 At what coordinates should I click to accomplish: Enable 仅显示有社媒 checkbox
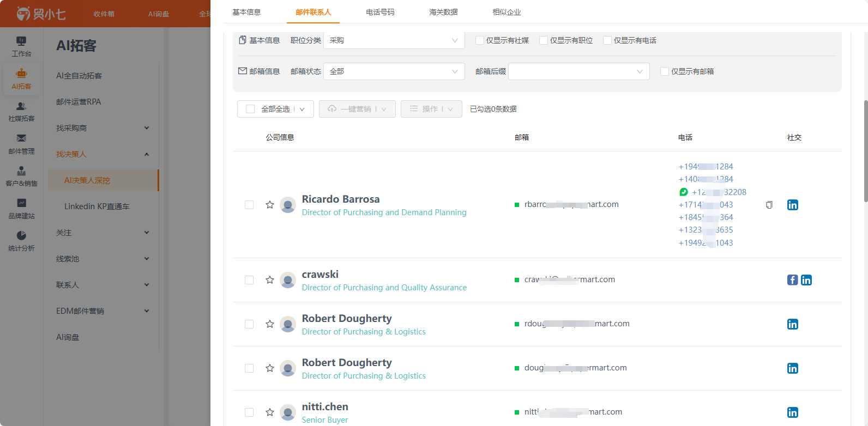[x=480, y=40]
